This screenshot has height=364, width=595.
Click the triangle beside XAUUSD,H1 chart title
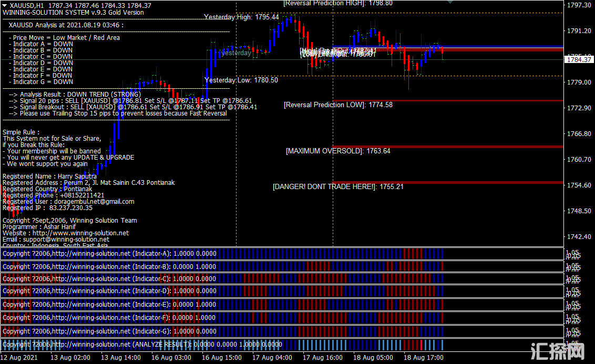pyautogui.click(x=4, y=5)
